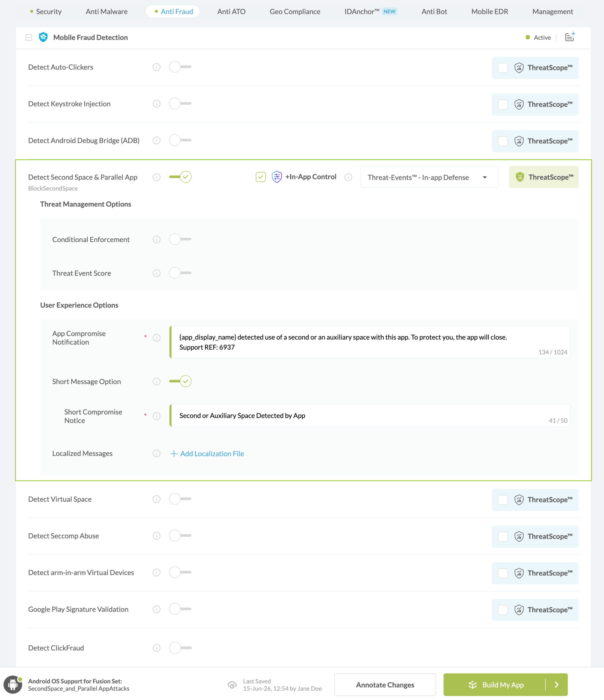
Task: Turn on Google Play Signature Validation toggle
Action: [180, 609]
